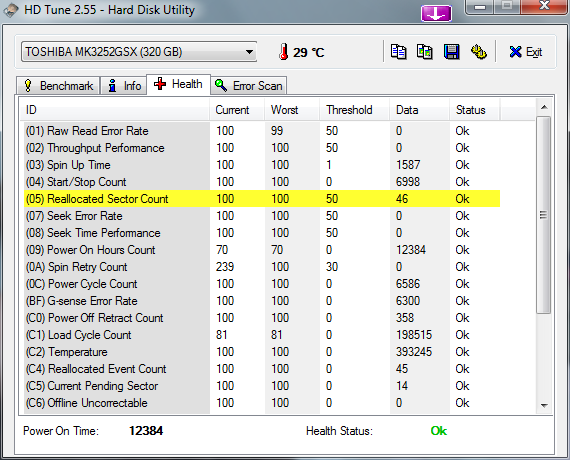Click the Threshold value 30
570x460 pixels.
click(x=332, y=267)
